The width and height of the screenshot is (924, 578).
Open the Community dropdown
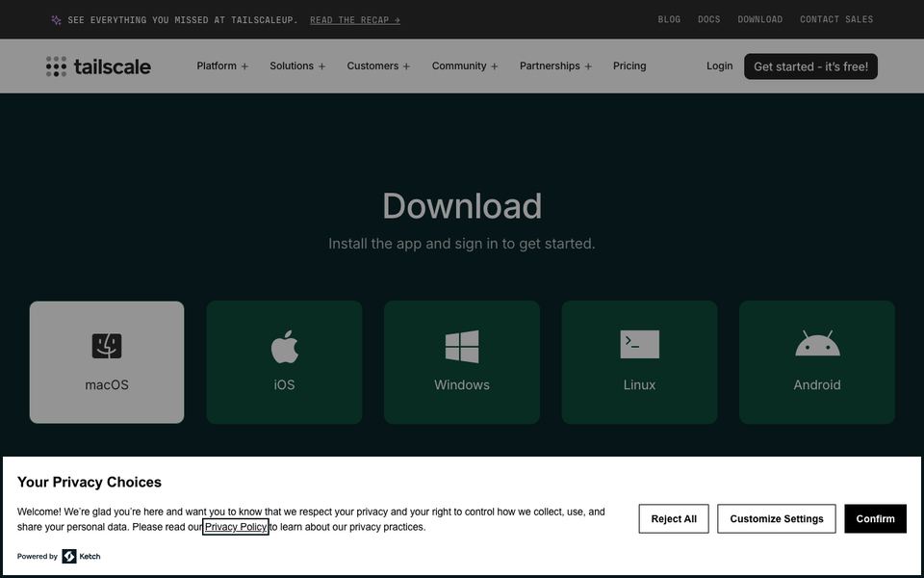tap(465, 66)
